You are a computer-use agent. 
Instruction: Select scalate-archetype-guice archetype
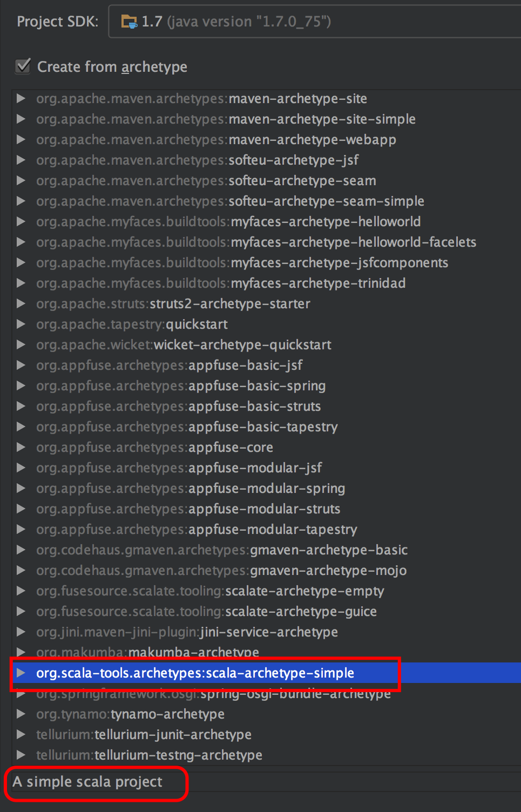207,611
